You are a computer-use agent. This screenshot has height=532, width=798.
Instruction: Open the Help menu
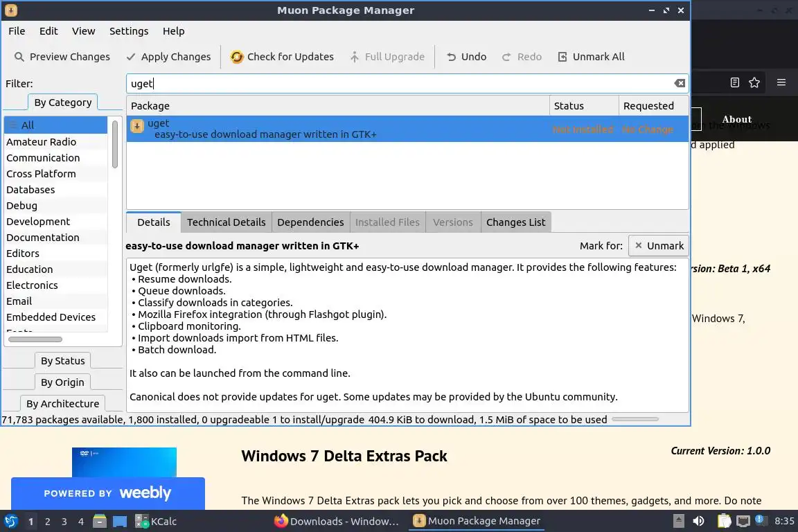tap(174, 31)
